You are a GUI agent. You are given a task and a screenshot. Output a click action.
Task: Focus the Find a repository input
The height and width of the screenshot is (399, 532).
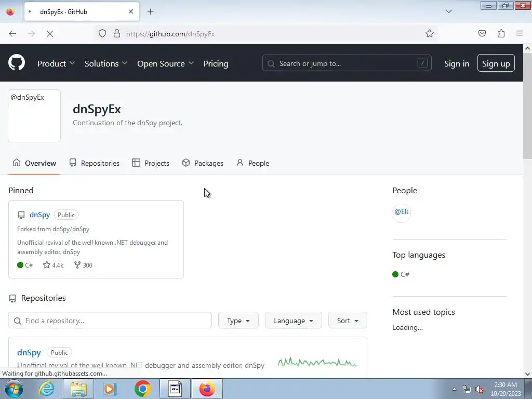tap(110, 320)
